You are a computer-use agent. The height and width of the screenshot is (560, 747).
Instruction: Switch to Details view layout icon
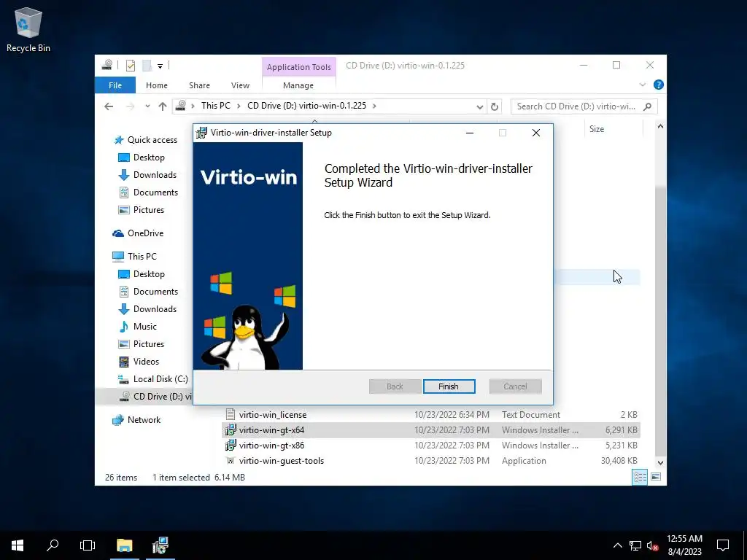point(640,477)
